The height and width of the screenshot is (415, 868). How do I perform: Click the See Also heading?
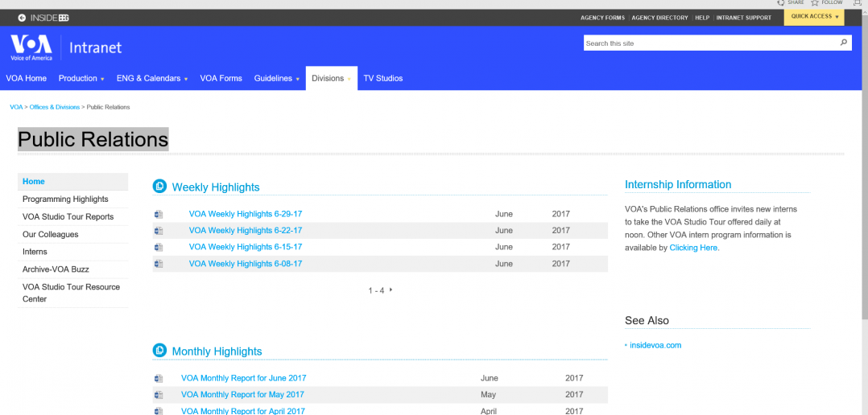[x=647, y=321]
